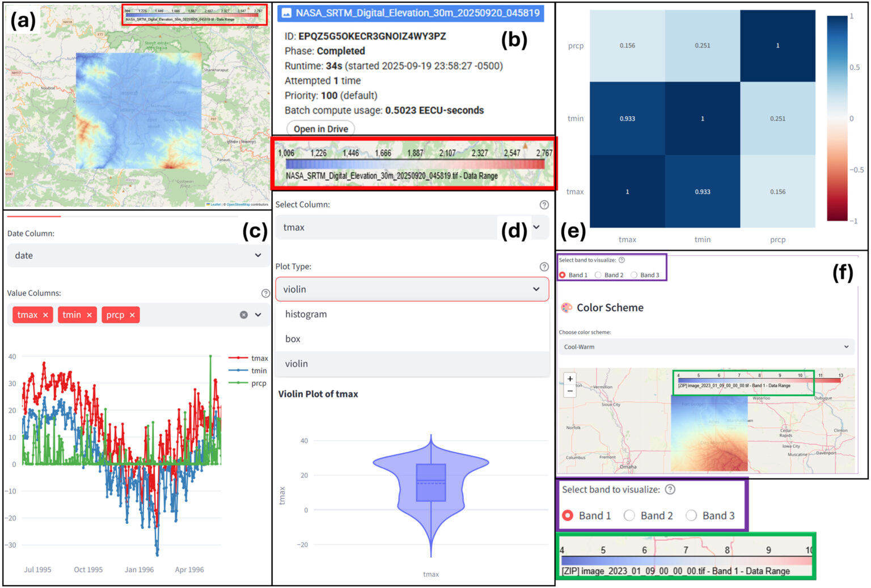Remove the prcp tag from Value Columns
The height and width of the screenshot is (588, 871).
pyautogui.click(x=132, y=315)
